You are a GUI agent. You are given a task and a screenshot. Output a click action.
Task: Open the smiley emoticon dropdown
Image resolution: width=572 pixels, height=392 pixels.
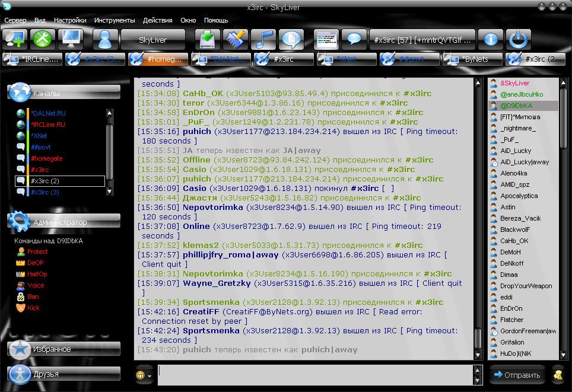point(144,375)
